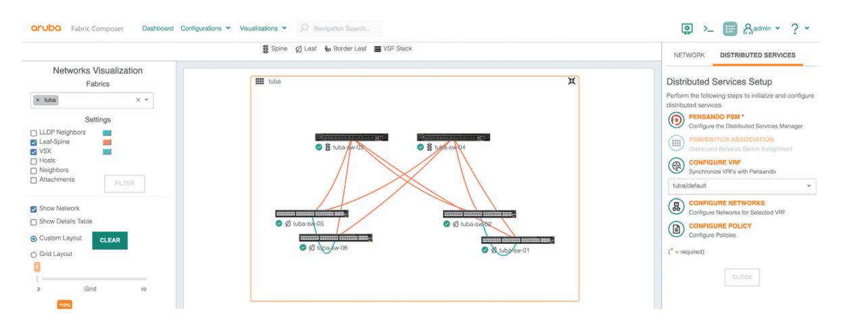
Task: Select leaf switch tuba-sw-06 image
Action: click(336, 238)
